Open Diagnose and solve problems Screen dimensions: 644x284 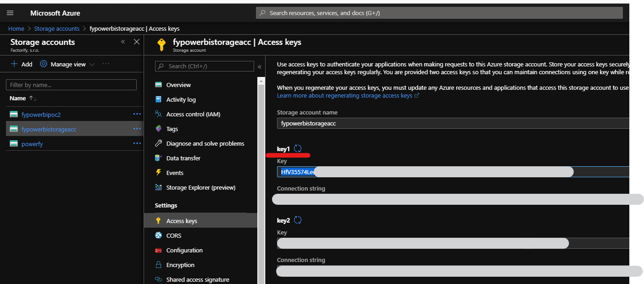[205, 143]
